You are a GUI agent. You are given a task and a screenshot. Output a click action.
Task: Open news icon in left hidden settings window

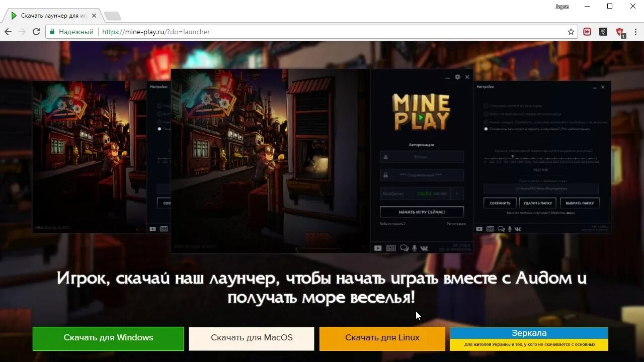pyautogui.click(x=164, y=229)
